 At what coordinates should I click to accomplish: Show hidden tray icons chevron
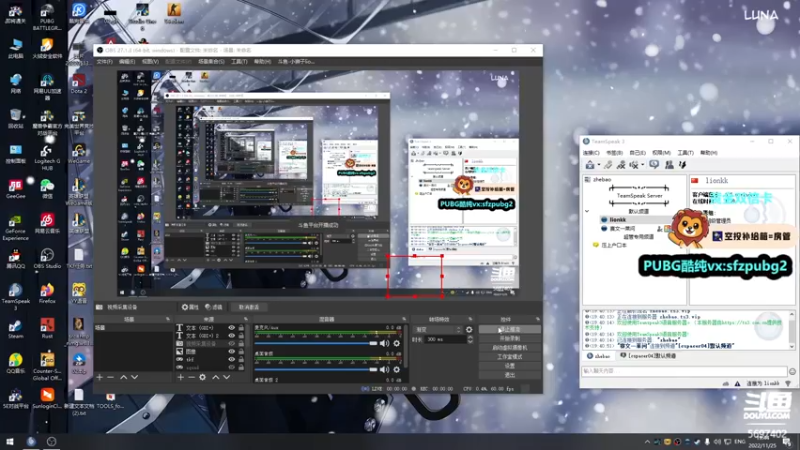coord(647,441)
